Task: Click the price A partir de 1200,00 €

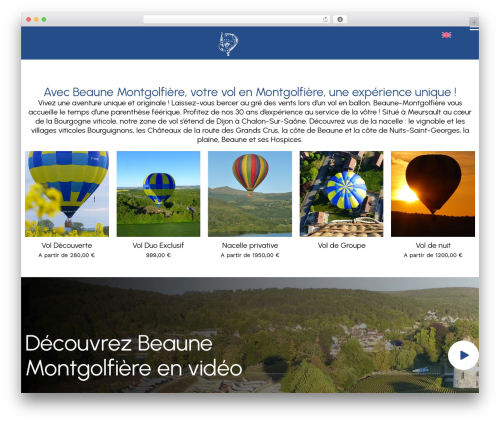Action: coord(433,255)
